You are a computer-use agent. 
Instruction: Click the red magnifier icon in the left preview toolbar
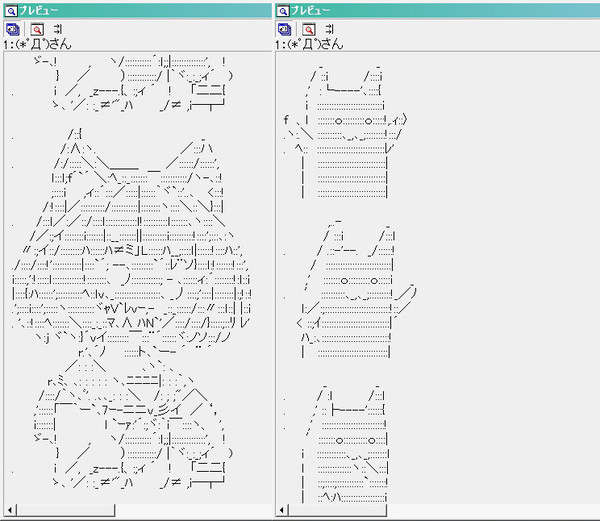pos(37,29)
